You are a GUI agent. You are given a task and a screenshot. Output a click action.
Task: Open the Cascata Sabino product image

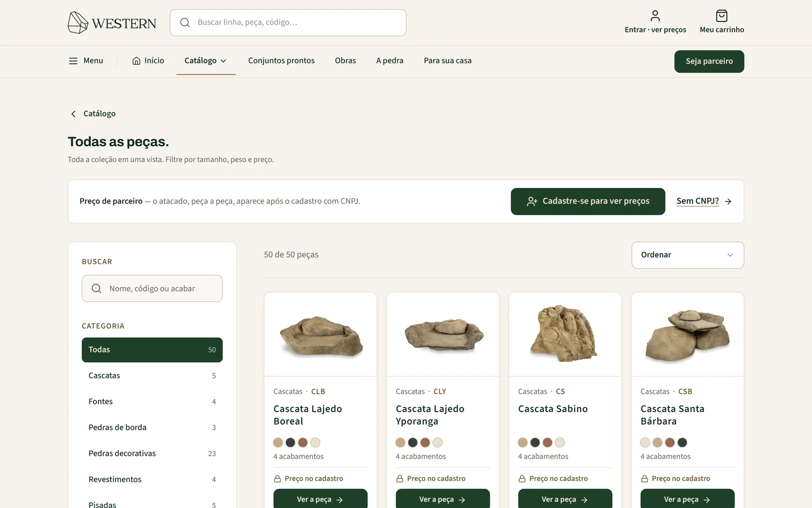pyautogui.click(x=565, y=334)
